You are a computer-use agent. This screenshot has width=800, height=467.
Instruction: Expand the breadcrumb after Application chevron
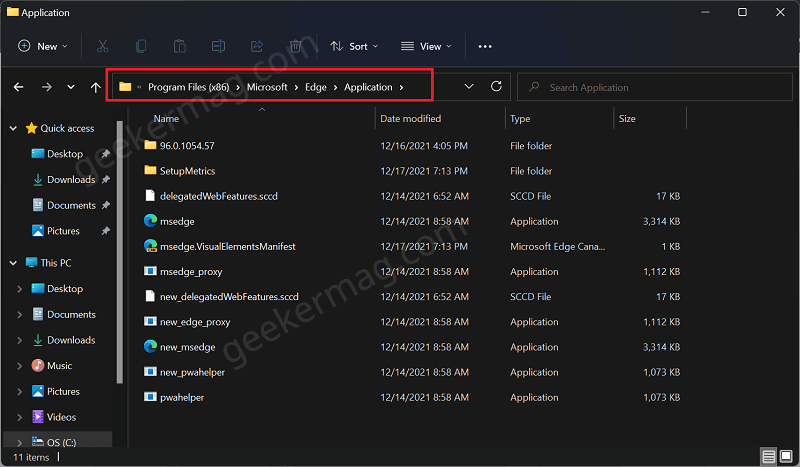click(402, 87)
